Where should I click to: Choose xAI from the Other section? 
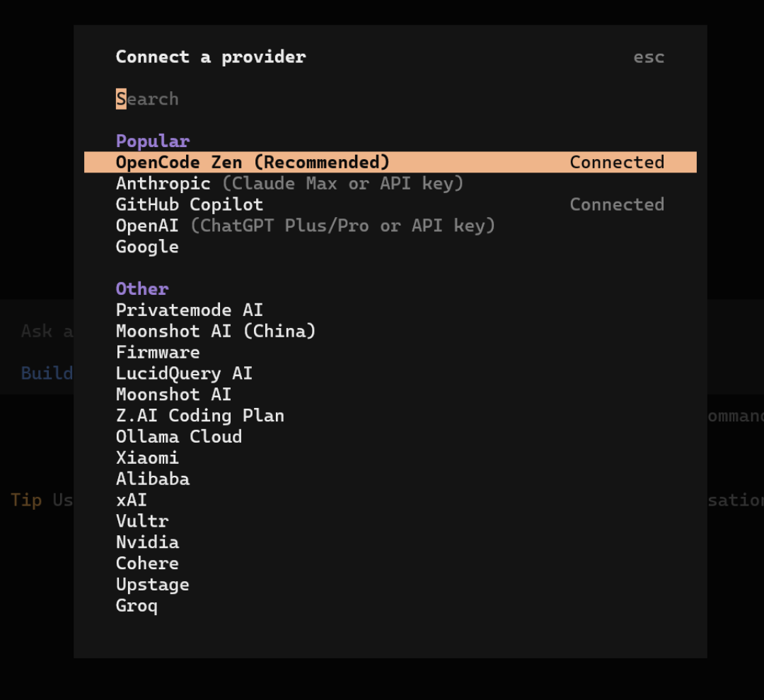(x=131, y=500)
